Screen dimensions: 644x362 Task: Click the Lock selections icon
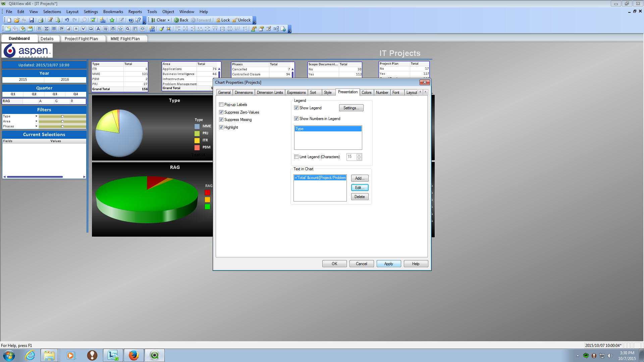tap(218, 20)
